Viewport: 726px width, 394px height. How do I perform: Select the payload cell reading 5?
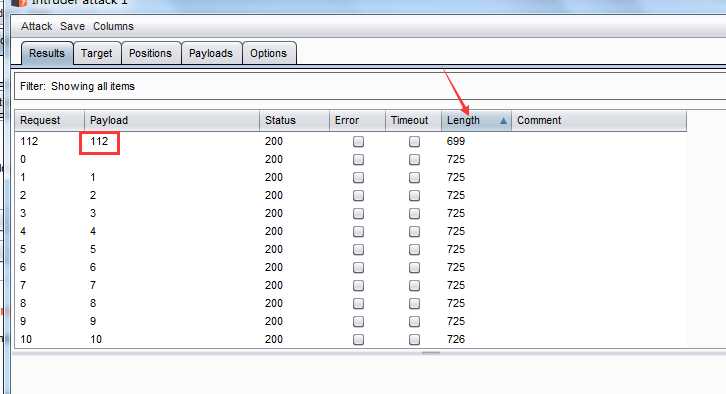tap(93, 250)
